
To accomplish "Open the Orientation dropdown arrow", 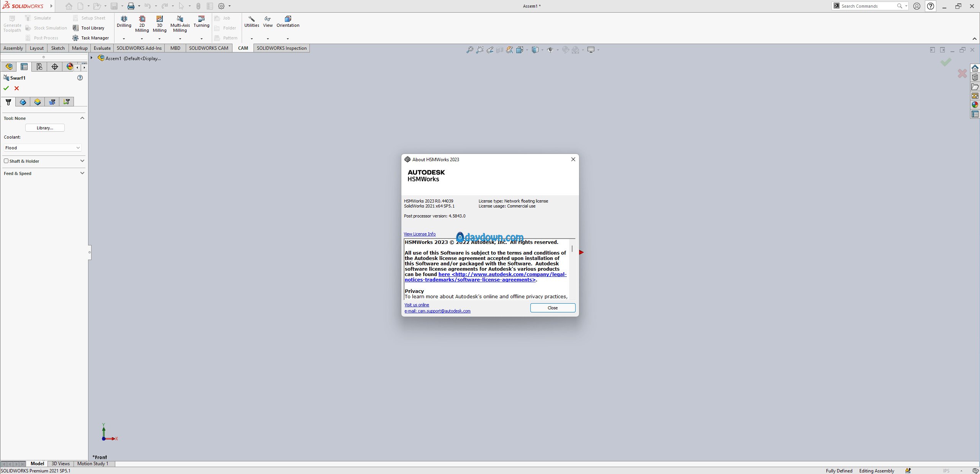I will [288, 39].
